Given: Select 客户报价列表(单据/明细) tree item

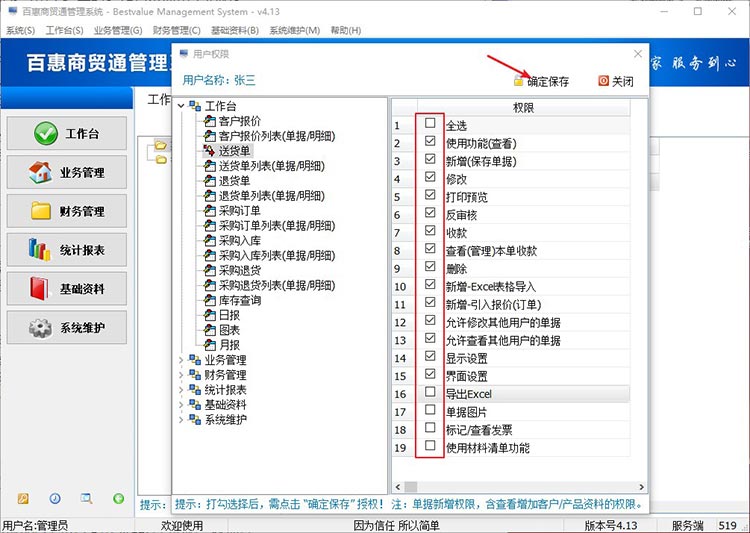Looking at the screenshot, I should 277,136.
